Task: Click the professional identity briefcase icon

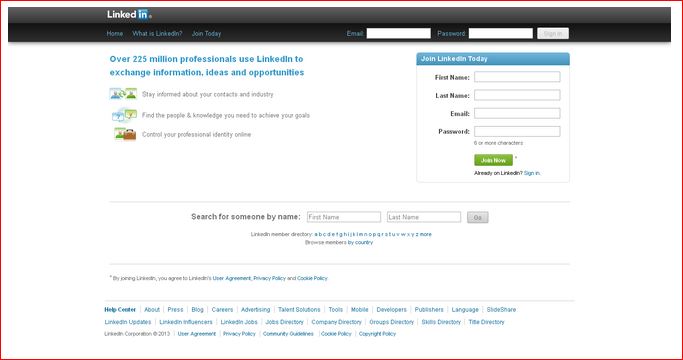Action: coord(125,134)
